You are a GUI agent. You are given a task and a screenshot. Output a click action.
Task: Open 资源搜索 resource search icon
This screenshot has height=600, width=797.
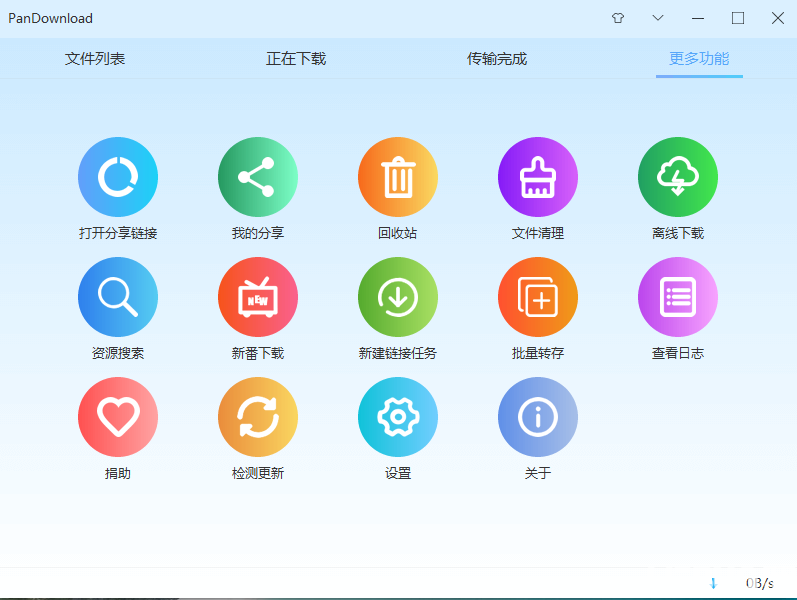(118, 297)
